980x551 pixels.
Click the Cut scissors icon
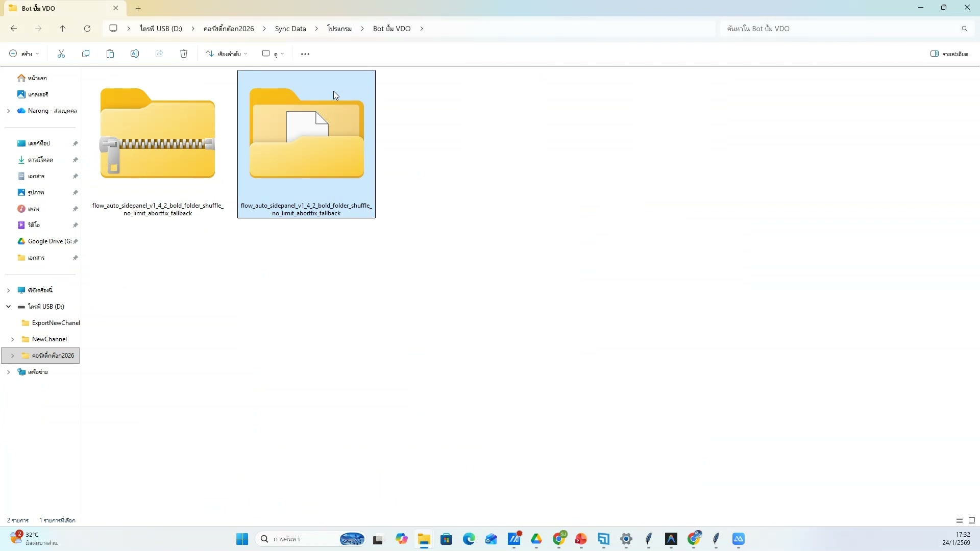pos(61,54)
